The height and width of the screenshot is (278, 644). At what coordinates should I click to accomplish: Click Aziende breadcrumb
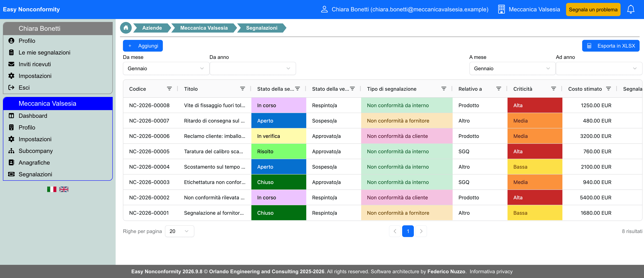pos(152,28)
